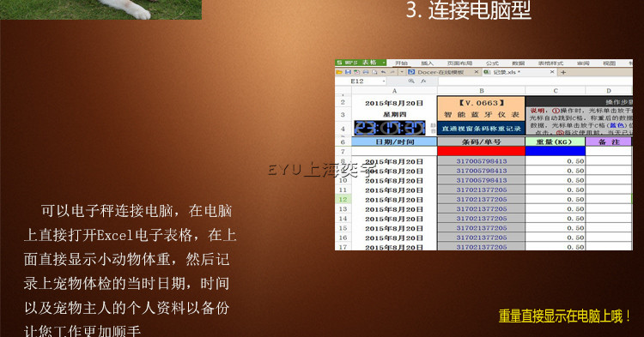This screenshot has height=337, width=644.
Task: Switch to Docer-在线模板 document tab
Action: click(x=440, y=72)
